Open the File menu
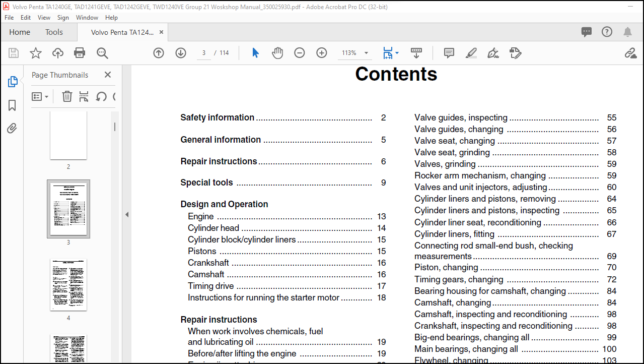644x364 pixels. click(x=9, y=17)
